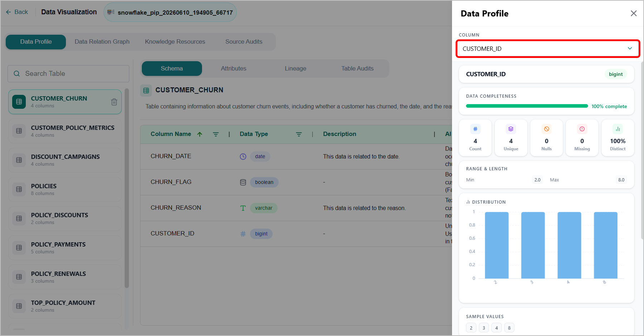The image size is (644, 336).
Task: Click the POLICY_DISCOUNTS table icon
Action: pyautogui.click(x=19, y=218)
